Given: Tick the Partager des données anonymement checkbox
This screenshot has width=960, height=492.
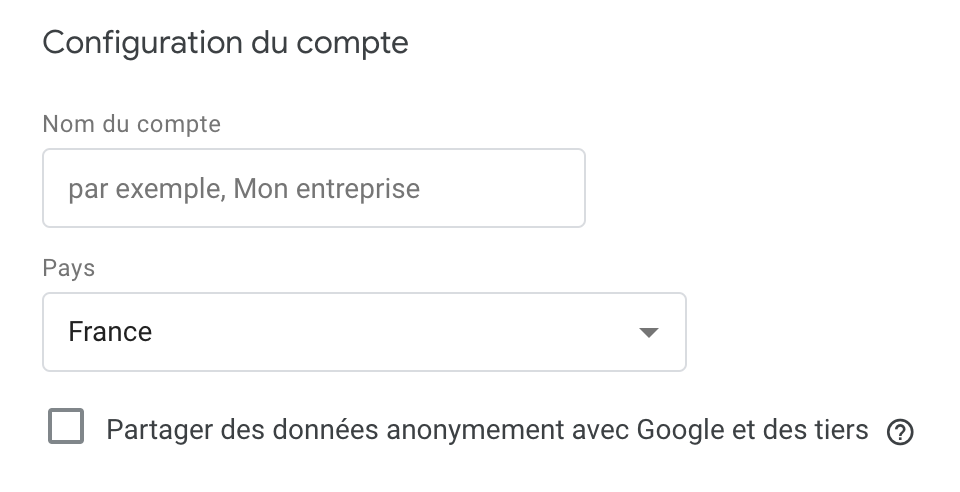Looking at the screenshot, I should click(x=66, y=426).
